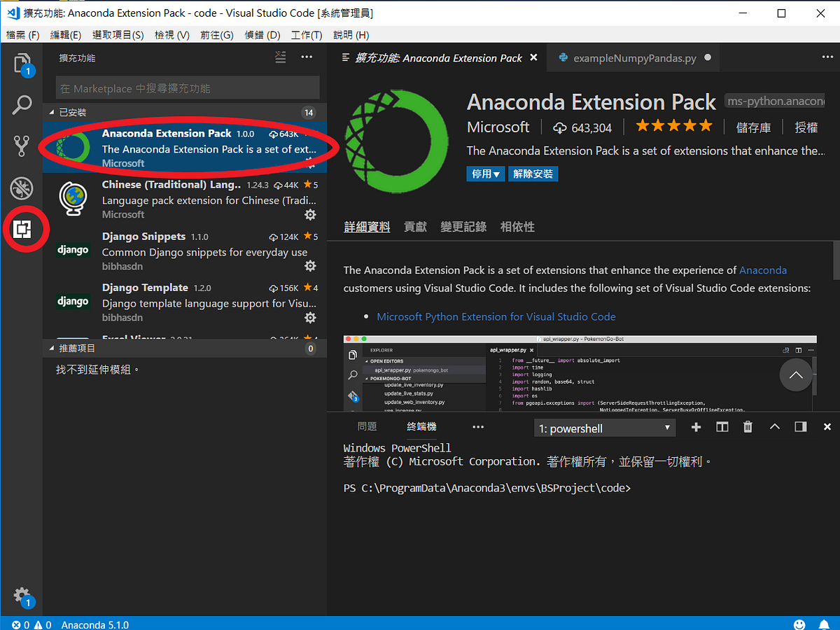Open Django Snippets settings via its gear icon
Screen dimensions: 840x630
click(309, 265)
